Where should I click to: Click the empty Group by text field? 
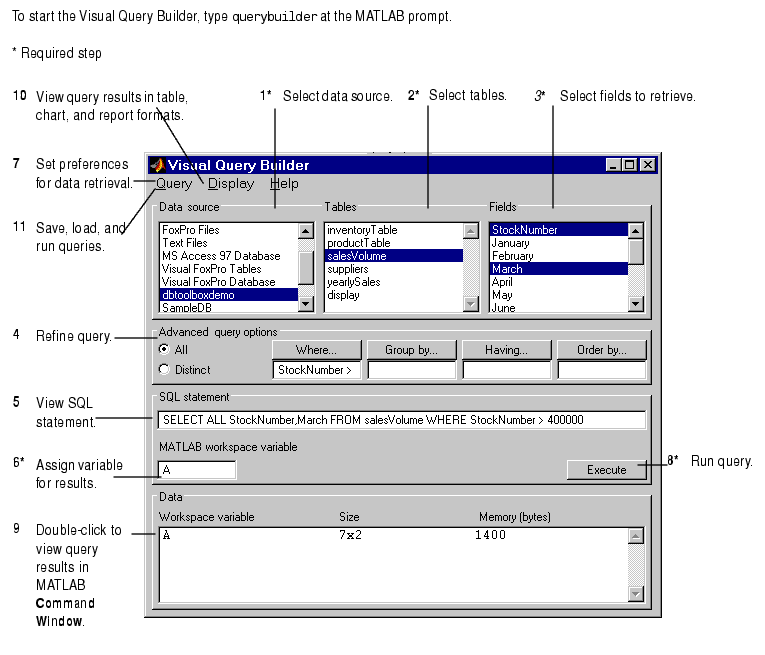[x=412, y=370]
